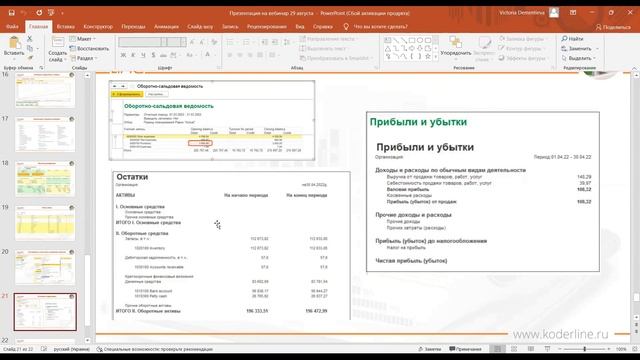
Task: Select the rectangle shape in shapes gallery
Action: [412, 40]
